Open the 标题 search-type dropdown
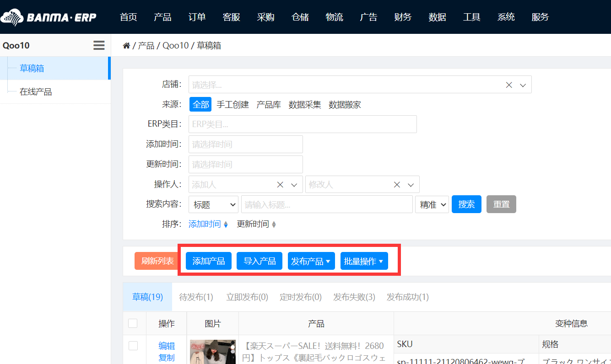 pos(213,204)
